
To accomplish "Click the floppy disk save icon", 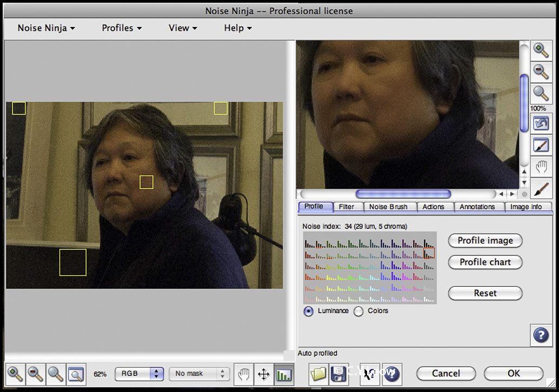I will point(338,374).
